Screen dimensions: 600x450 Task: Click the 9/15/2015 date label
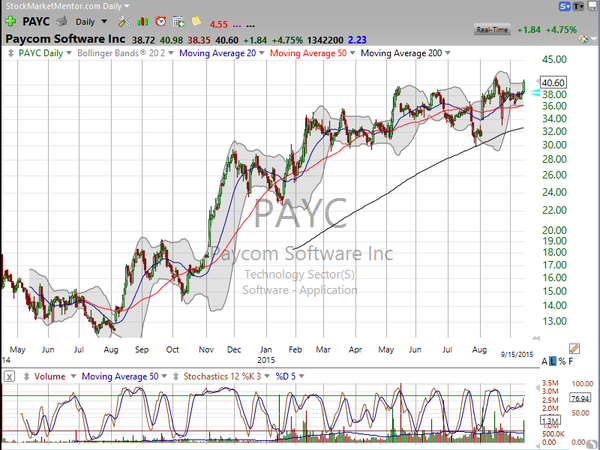[x=517, y=355]
